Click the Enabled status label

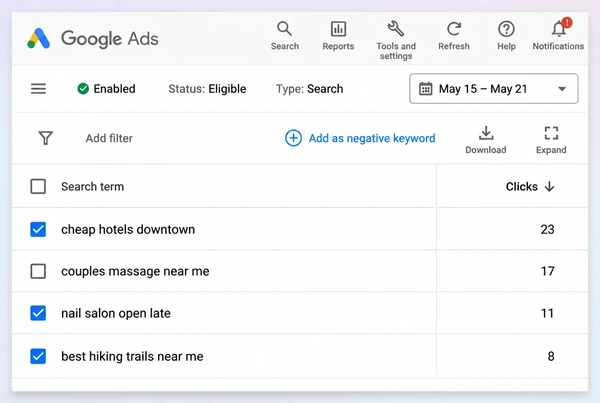[114, 89]
